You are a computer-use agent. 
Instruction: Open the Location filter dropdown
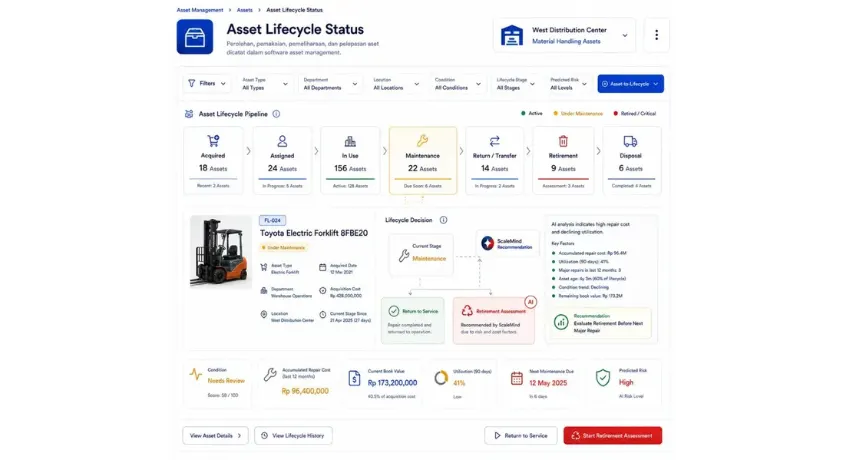pos(396,84)
